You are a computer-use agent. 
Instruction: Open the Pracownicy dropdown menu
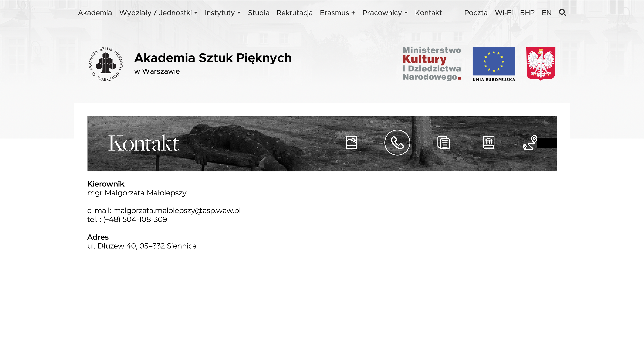coord(385,13)
